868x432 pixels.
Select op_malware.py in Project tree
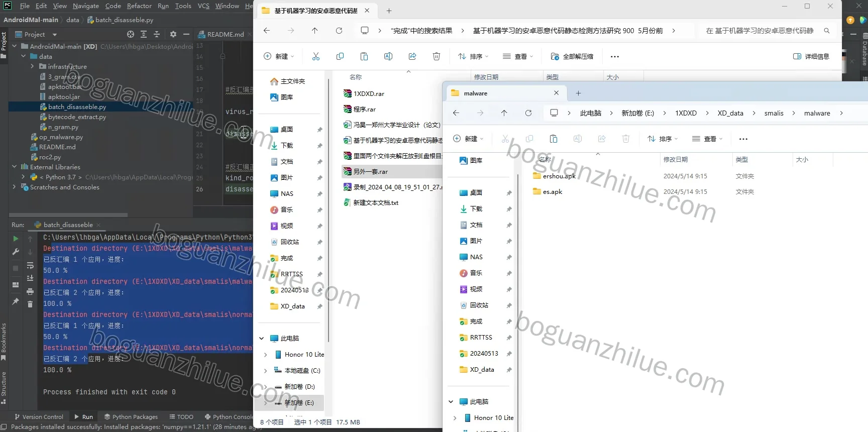point(56,137)
